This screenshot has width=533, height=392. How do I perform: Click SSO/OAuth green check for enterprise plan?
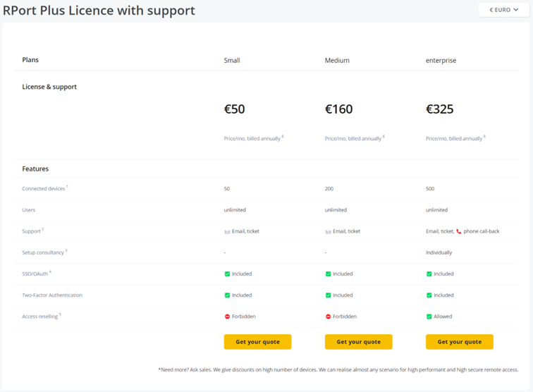[x=429, y=274]
